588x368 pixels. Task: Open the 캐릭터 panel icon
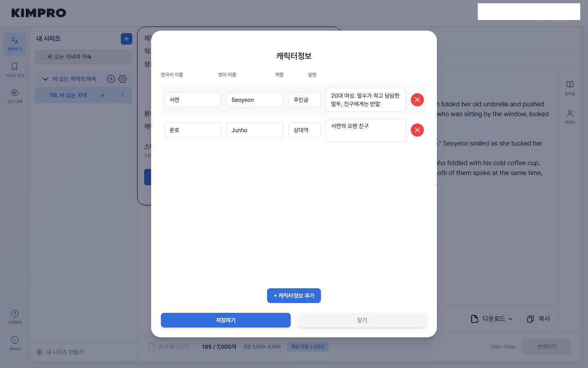pos(570,117)
